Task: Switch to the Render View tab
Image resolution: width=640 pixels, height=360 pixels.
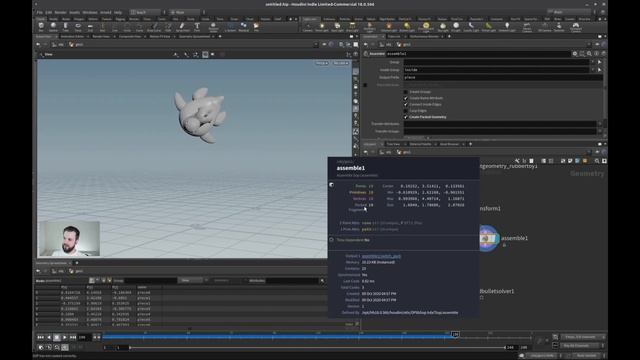Action: (x=101, y=36)
